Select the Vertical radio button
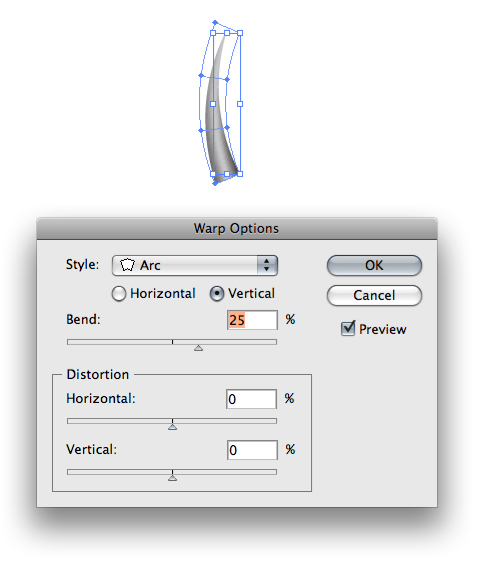482x561 pixels. click(x=217, y=294)
